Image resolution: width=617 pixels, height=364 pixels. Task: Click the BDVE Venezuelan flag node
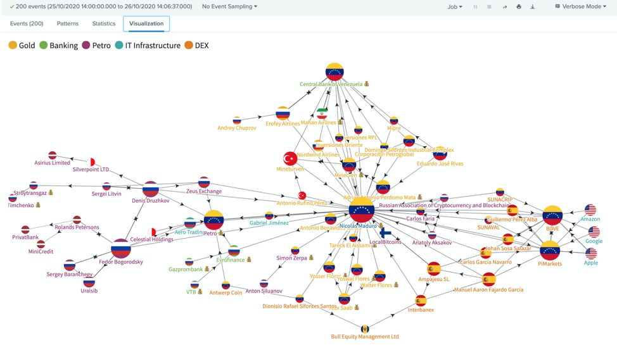coord(552,215)
